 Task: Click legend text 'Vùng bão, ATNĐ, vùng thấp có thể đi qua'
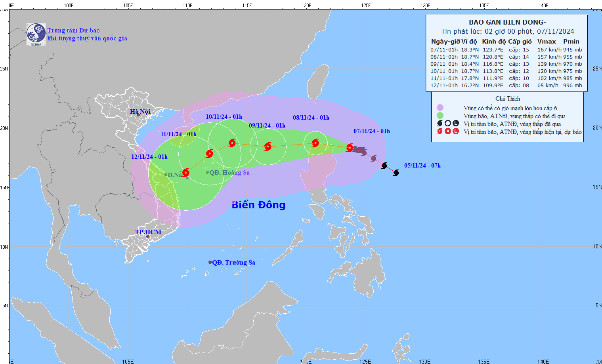[x=514, y=116]
